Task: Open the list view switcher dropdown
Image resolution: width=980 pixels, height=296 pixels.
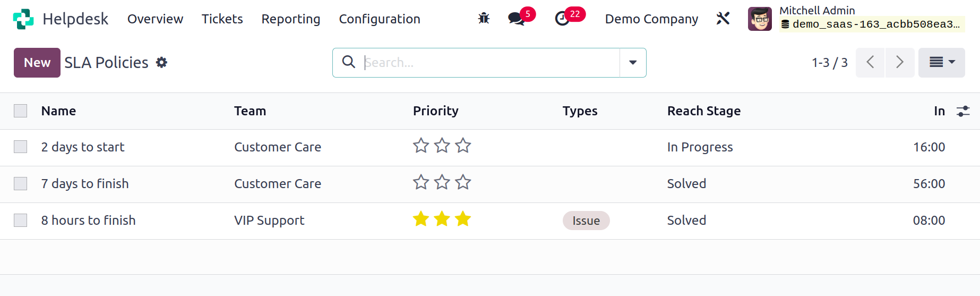Action: coord(942,63)
